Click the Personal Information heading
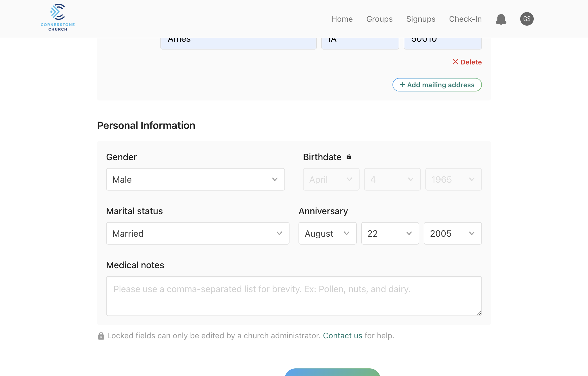This screenshot has height=376, width=588. pyautogui.click(x=146, y=125)
